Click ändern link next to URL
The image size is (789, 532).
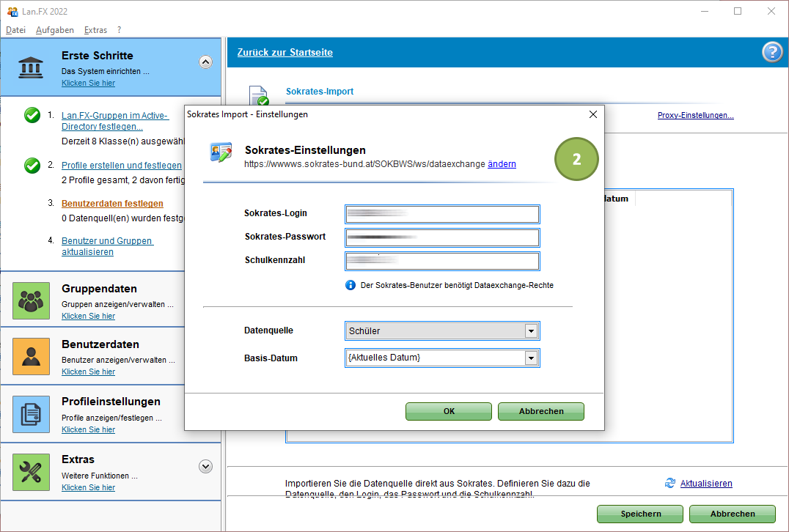tap(502, 164)
